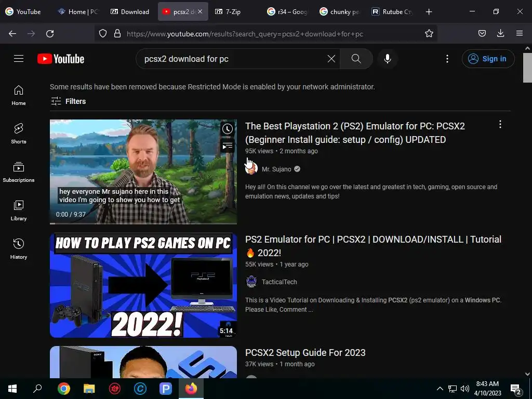The image size is (532, 399).
Task: Switch to the r34 Google tab
Action: [x=287, y=11]
